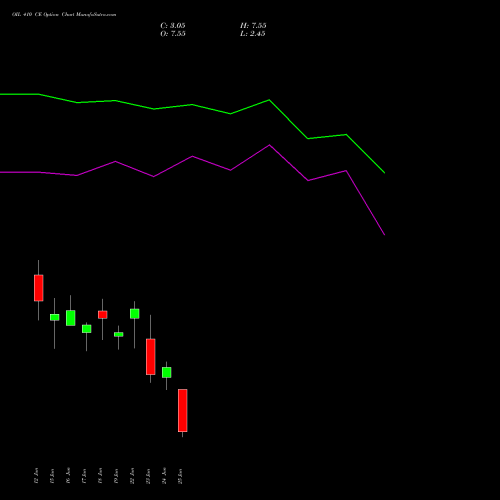Click the green candlestick above 22 Jun
The height and width of the screenshot is (500, 500).
(135, 314)
